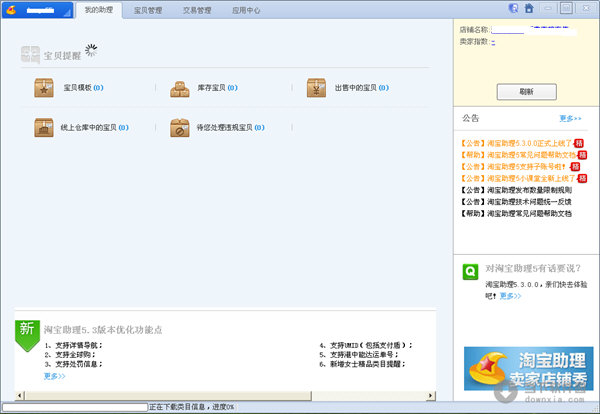This screenshot has height=414, width=600.
Task: Switch to the 宝贝管理 tab
Action: click(x=148, y=10)
